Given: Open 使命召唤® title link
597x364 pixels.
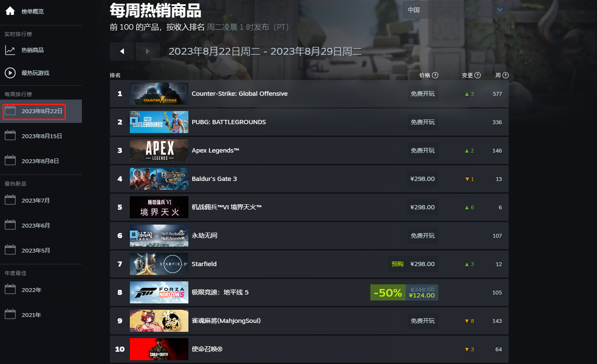Looking at the screenshot, I should click(x=207, y=349).
